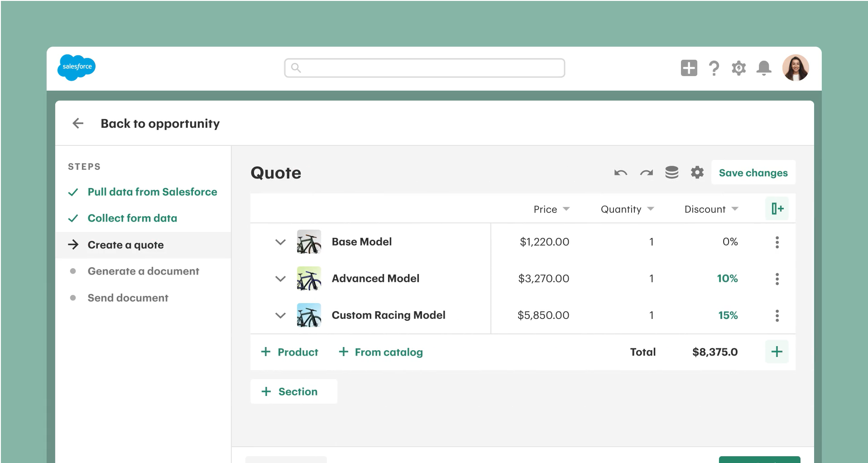Add item From catalog
The width and height of the screenshot is (868, 463).
click(x=381, y=352)
